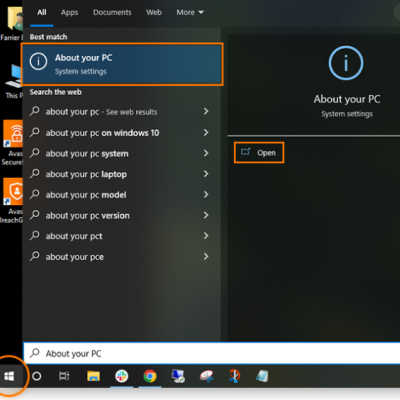The image size is (400, 400).
Task: Click the Windows Start button
Action: coord(9,376)
